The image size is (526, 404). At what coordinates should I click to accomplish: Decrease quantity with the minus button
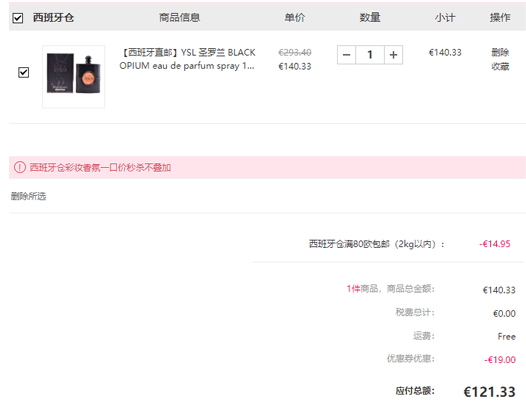pyautogui.click(x=347, y=55)
